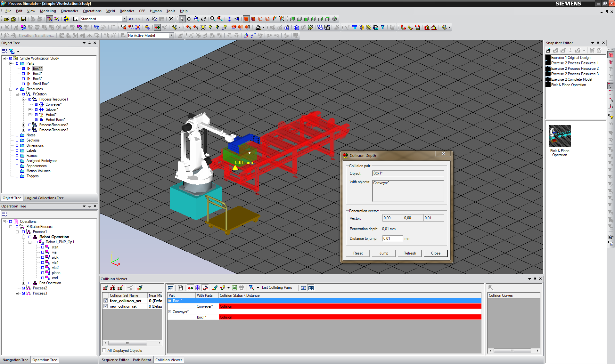This screenshot has height=364, width=615.
Task: Click the Export to Excel icon
Action: point(234,288)
